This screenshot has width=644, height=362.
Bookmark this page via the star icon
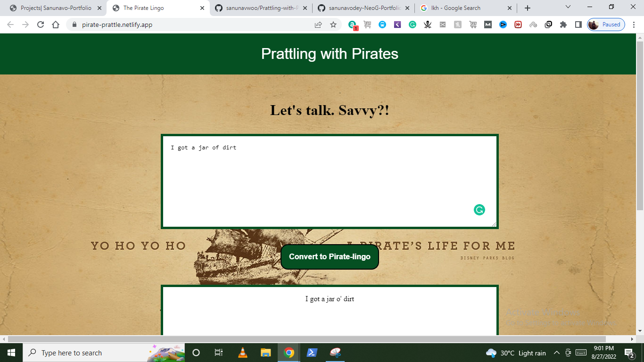333,24
